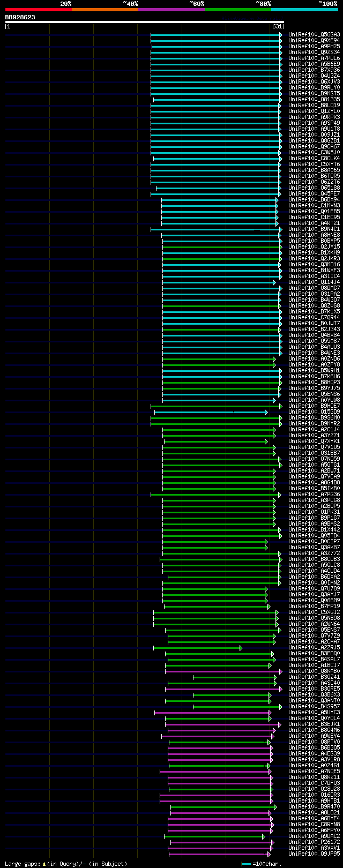Click the green ~80% identity legend segment
The height and width of the screenshot is (868, 343).
coord(238,9)
